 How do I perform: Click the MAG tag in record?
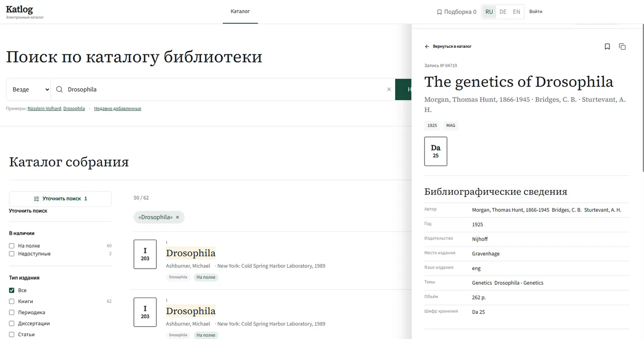coord(451,126)
